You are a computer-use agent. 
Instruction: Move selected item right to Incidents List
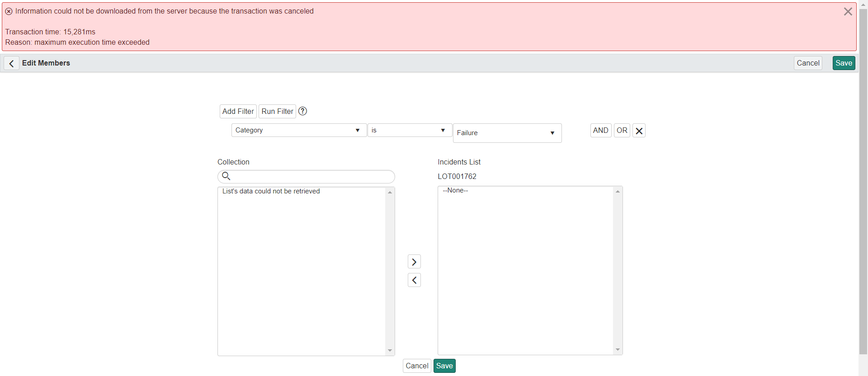414,262
